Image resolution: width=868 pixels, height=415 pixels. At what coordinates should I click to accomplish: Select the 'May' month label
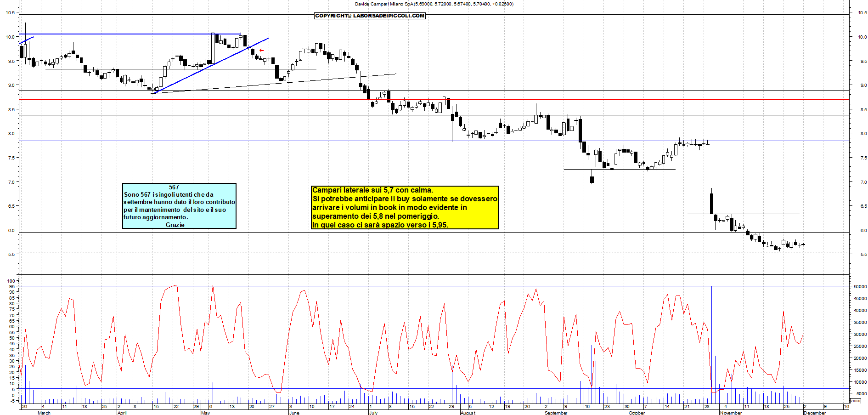(205, 413)
